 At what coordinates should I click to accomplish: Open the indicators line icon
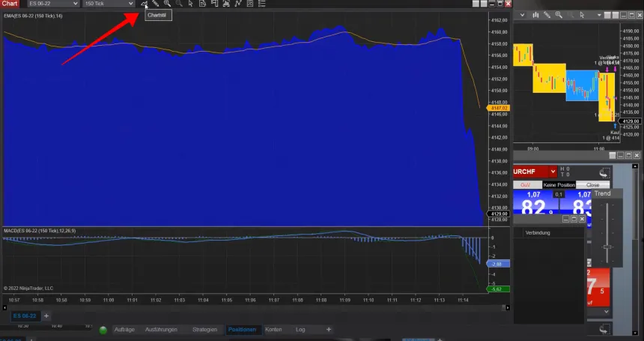click(x=238, y=4)
